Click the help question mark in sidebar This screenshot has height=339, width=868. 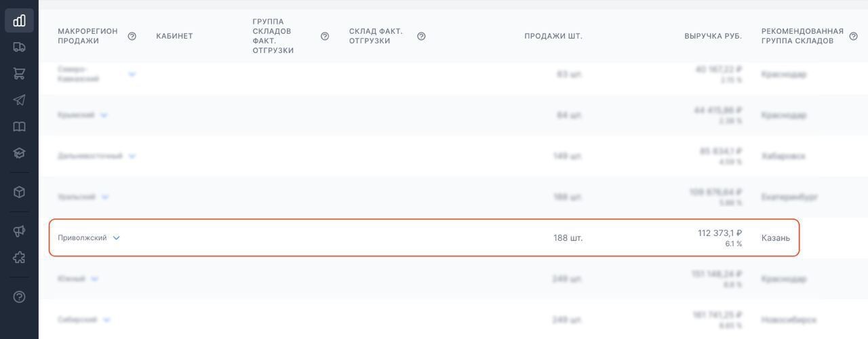tap(19, 296)
